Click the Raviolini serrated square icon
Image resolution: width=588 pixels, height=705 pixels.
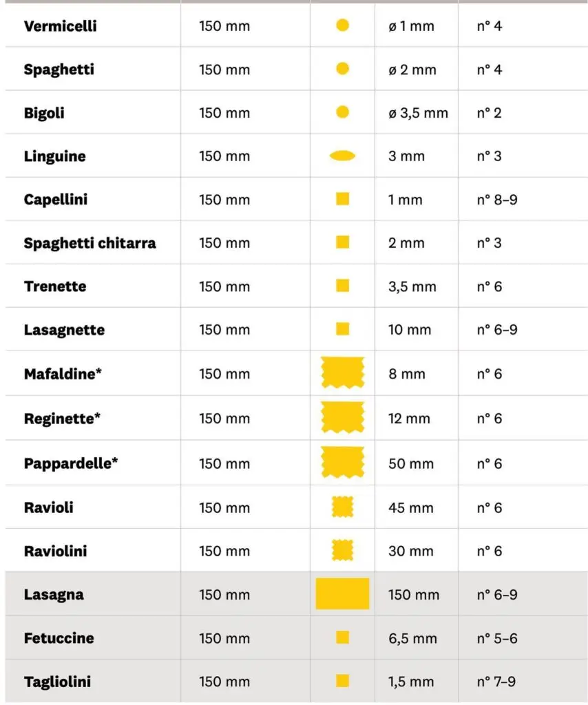(x=342, y=550)
